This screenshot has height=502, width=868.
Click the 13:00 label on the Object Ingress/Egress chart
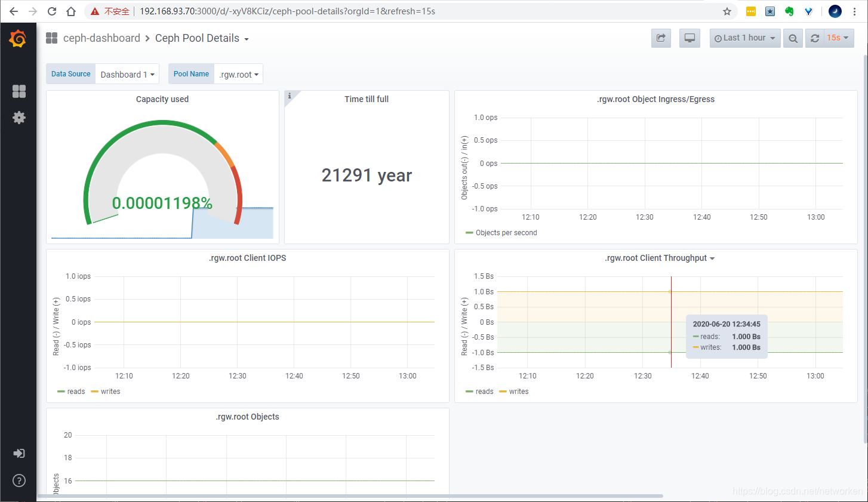[816, 217]
